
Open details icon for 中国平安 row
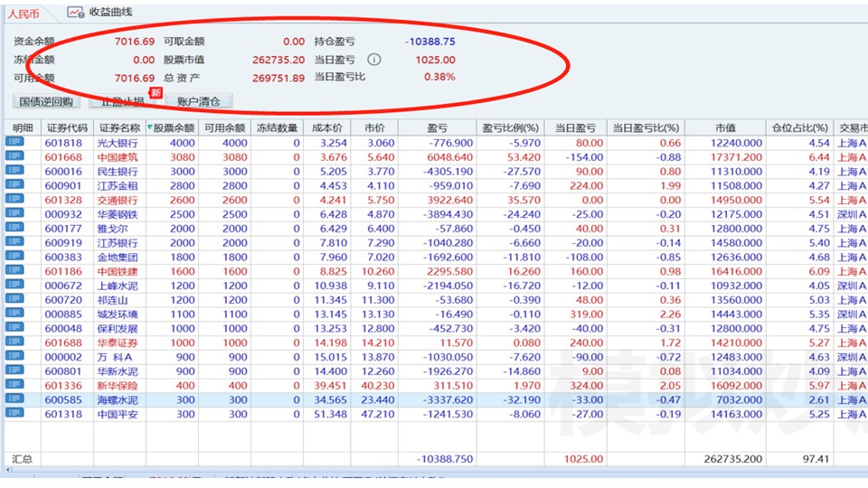[15, 414]
